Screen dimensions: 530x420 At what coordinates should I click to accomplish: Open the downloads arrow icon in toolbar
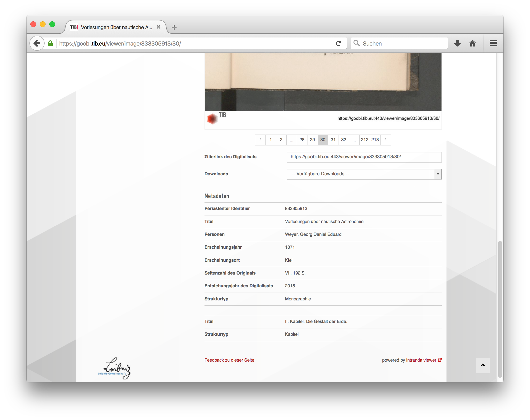pyautogui.click(x=457, y=43)
